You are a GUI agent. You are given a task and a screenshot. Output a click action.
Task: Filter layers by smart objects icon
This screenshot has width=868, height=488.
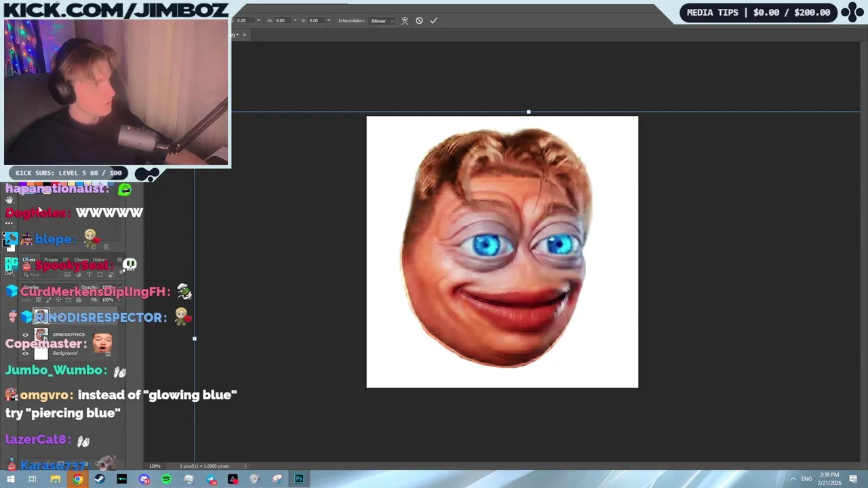(111, 274)
